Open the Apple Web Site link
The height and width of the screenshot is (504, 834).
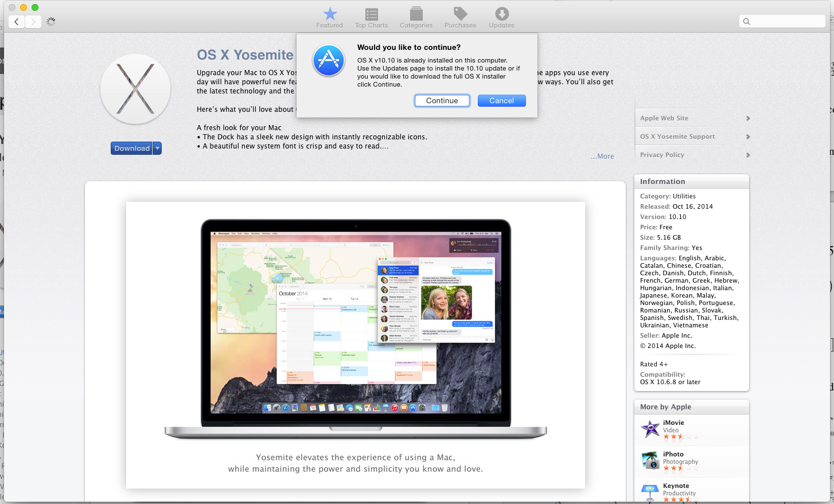tap(664, 118)
